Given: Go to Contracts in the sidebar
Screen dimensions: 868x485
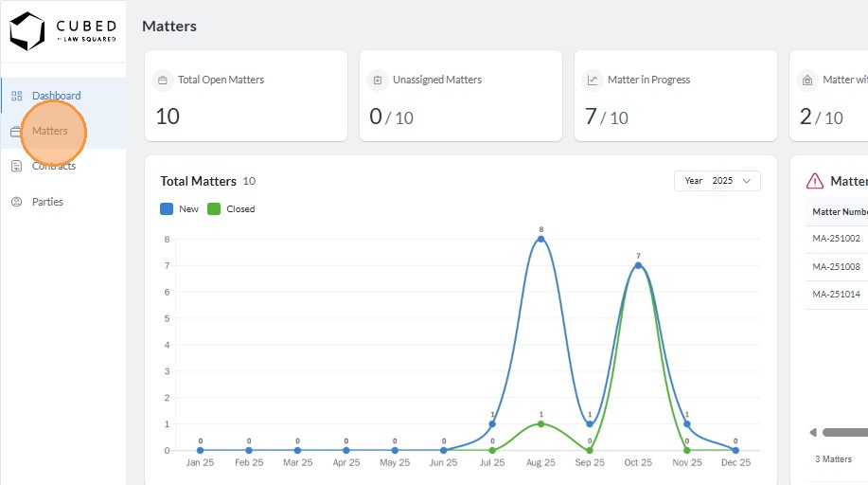Looking at the screenshot, I should [x=54, y=166].
